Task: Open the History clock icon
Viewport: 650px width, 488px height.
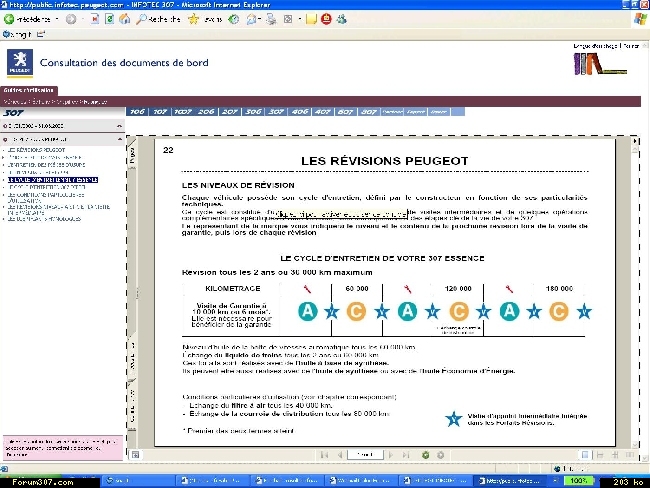Action: 234,19
